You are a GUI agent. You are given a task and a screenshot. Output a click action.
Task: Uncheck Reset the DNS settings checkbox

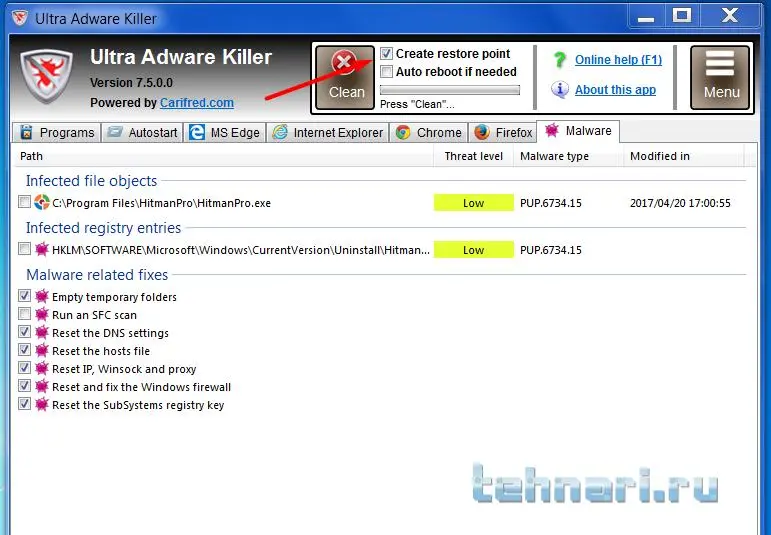coord(24,332)
